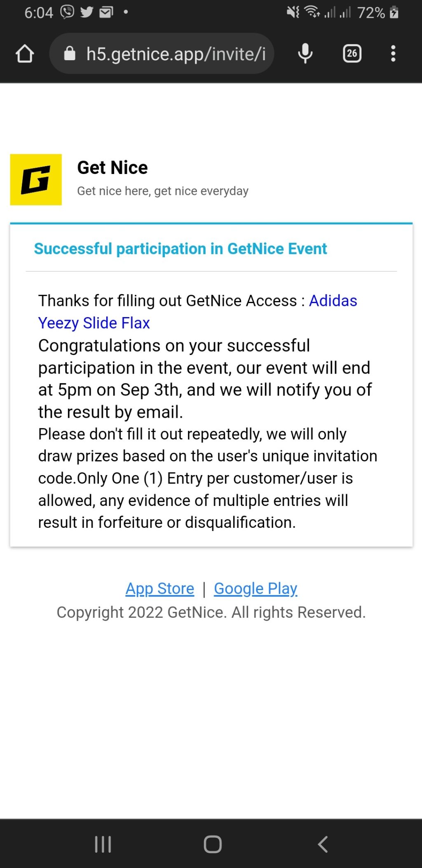Tap the URL address bar
The image size is (422, 868).
pyautogui.click(x=175, y=54)
